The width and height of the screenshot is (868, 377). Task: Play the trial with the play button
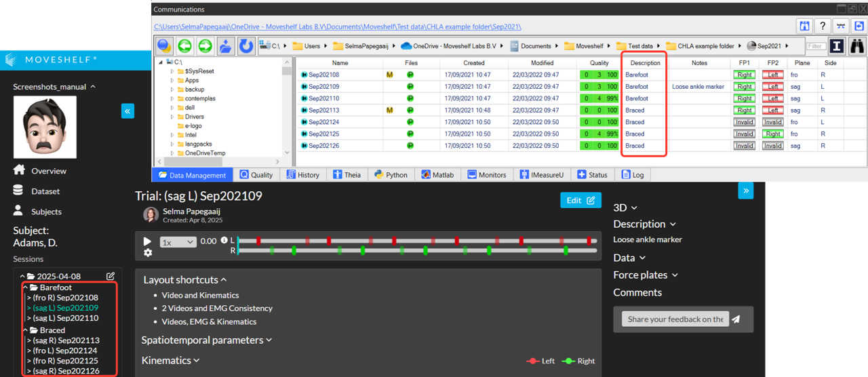click(x=148, y=241)
